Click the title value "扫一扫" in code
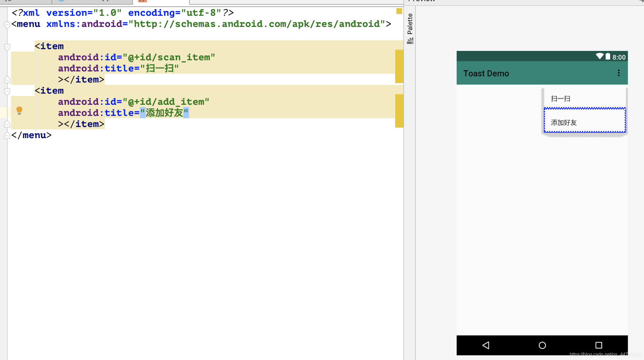 pyautogui.click(x=160, y=68)
